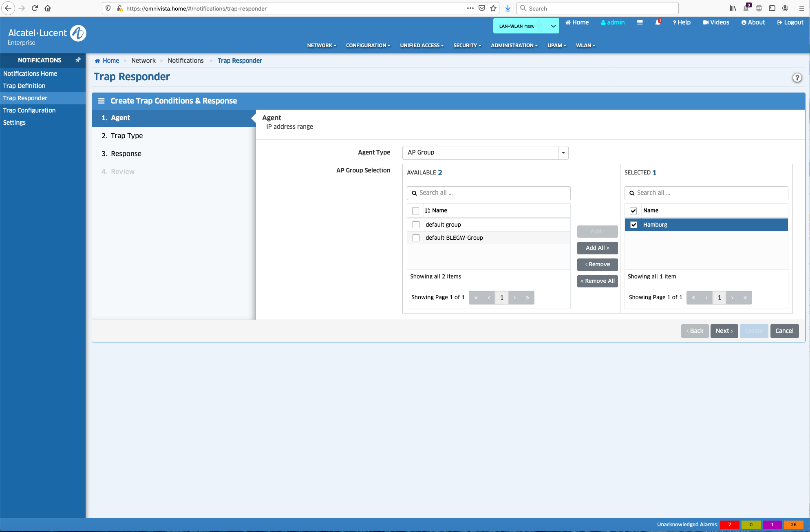The image size is (810, 532).
Task: Check the default group checkbox
Action: [416, 225]
